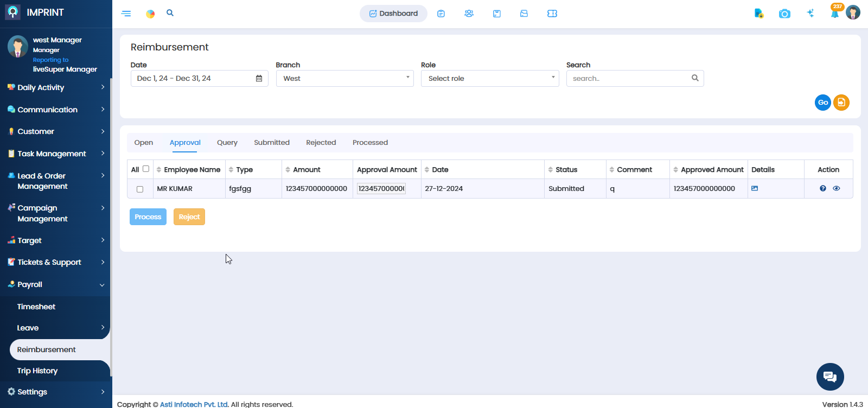Click the orange export file icon
Image resolution: width=868 pixels, height=408 pixels.
coord(841,103)
